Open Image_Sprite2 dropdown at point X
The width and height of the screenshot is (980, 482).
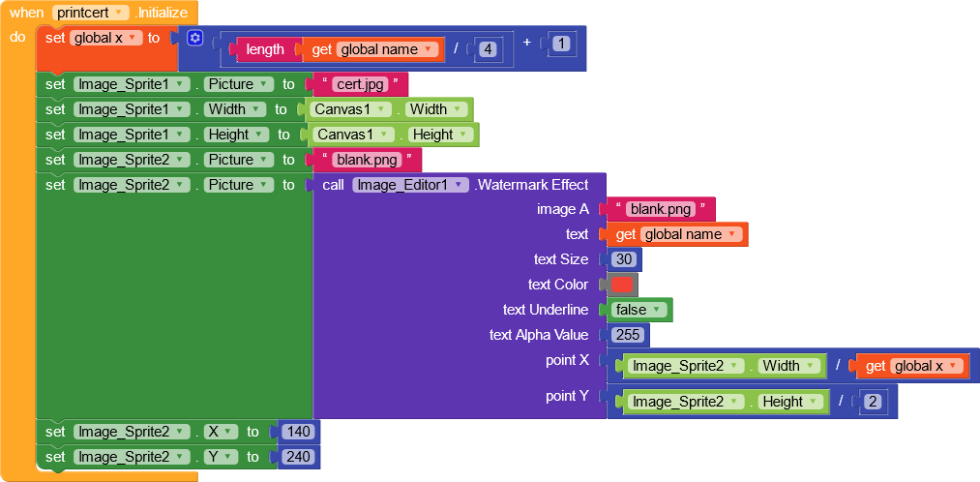point(686,366)
